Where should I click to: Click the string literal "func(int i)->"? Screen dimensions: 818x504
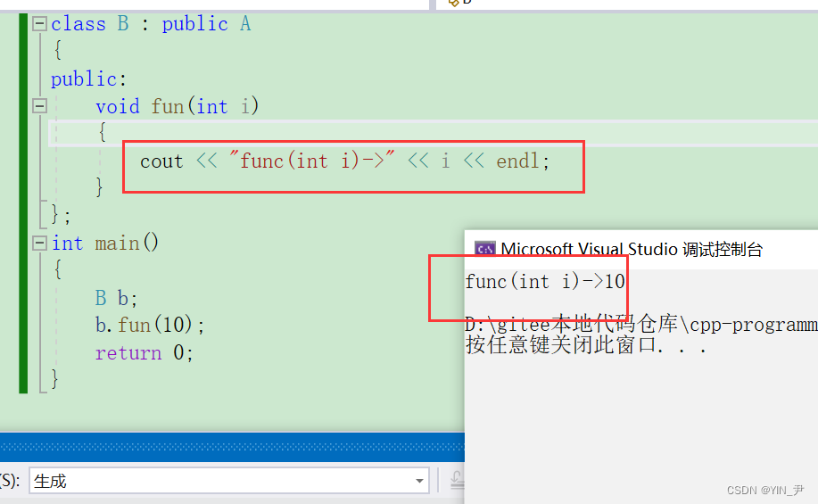click(x=312, y=161)
